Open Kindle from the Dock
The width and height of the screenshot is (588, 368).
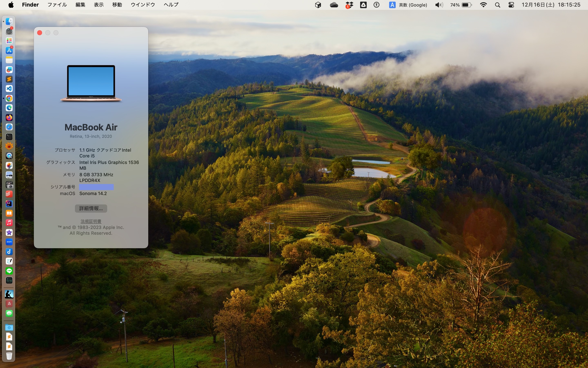9,294
